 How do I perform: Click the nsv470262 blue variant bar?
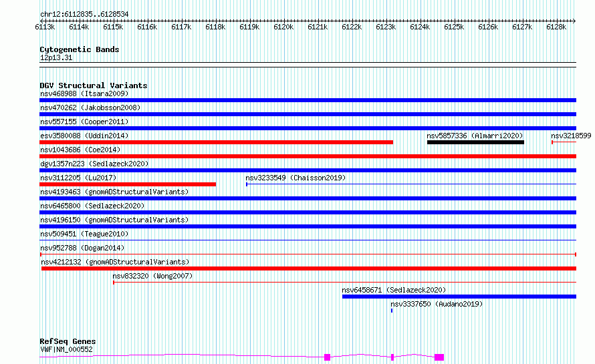point(308,114)
